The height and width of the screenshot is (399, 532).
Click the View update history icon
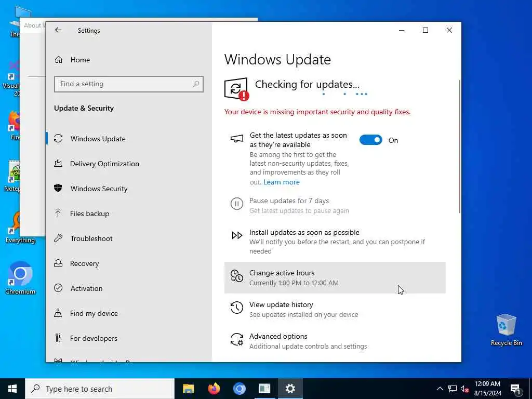click(237, 308)
